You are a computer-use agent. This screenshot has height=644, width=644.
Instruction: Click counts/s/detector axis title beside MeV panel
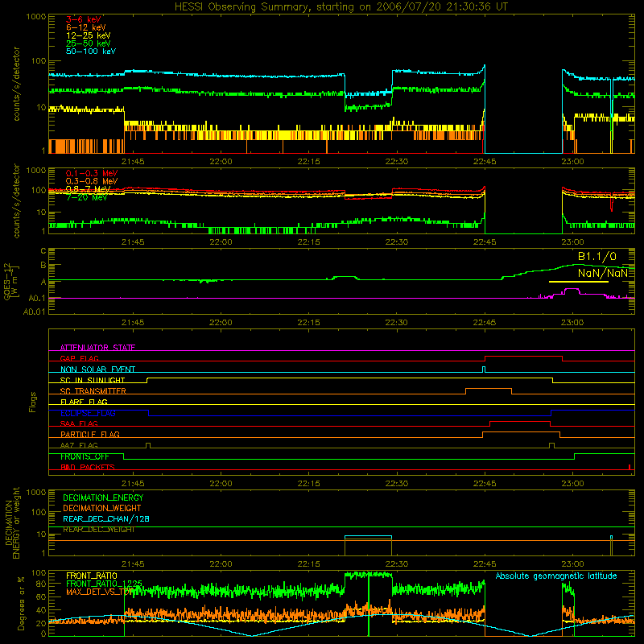(17, 200)
